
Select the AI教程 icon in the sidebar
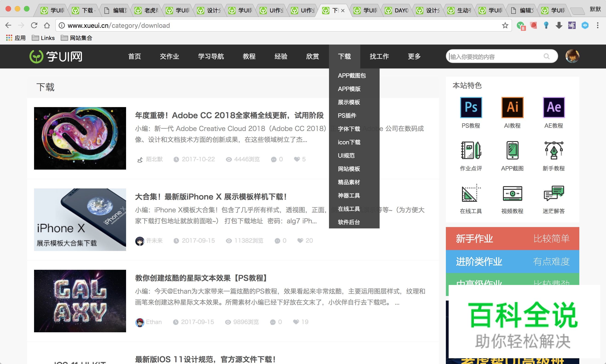(x=512, y=108)
